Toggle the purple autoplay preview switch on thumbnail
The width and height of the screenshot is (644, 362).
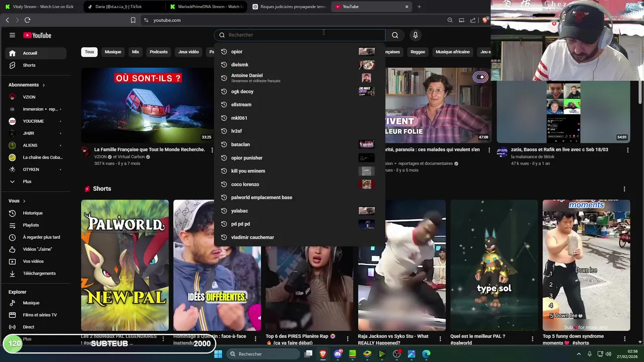pos(480,77)
